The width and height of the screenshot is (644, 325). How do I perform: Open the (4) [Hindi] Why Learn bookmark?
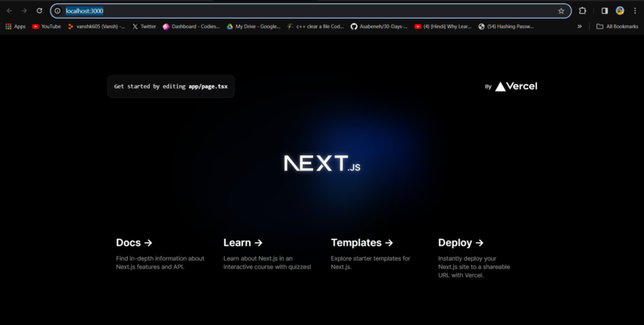pyautogui.click(x=443, y=27)
